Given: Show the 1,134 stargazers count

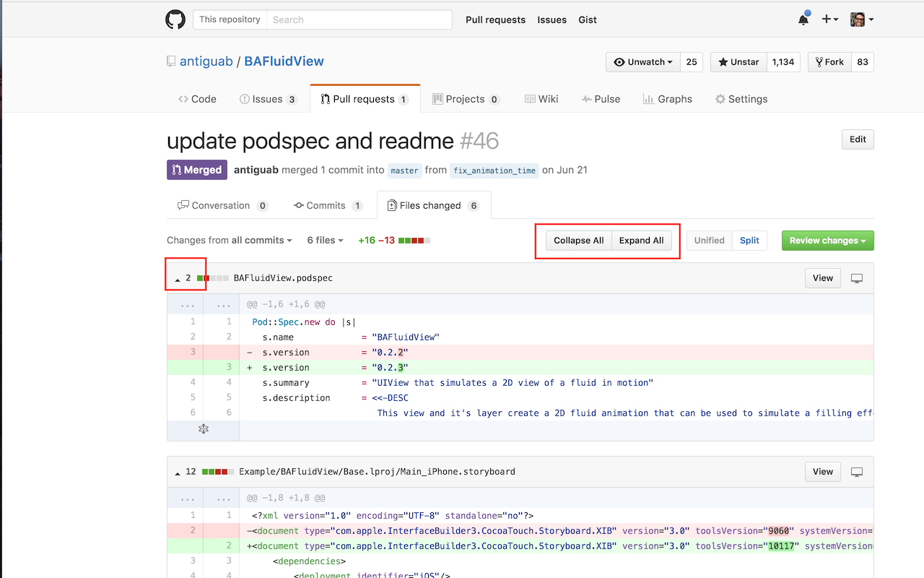Looking at the screenshot, I should 783,62.
